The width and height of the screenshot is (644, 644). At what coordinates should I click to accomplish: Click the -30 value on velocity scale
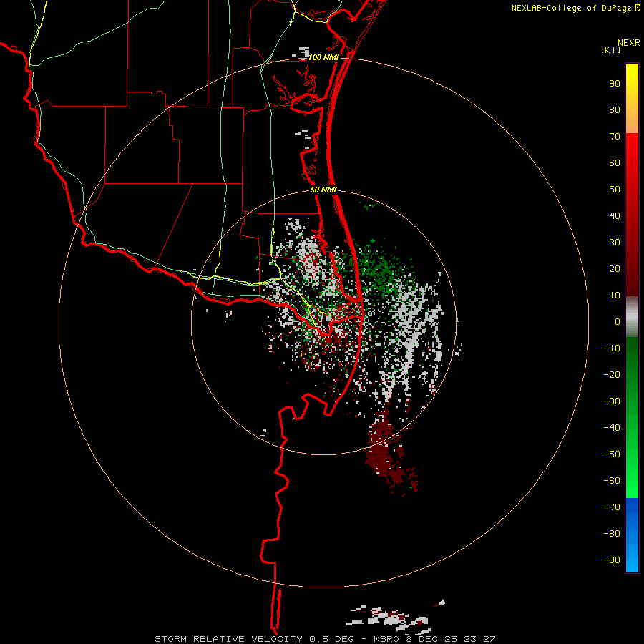(612, 401)
